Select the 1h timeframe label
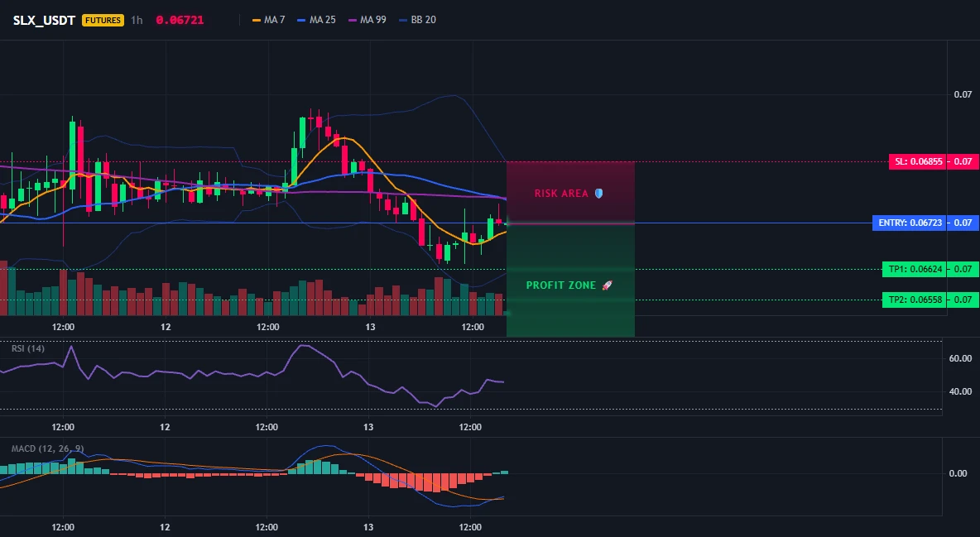 137,20
